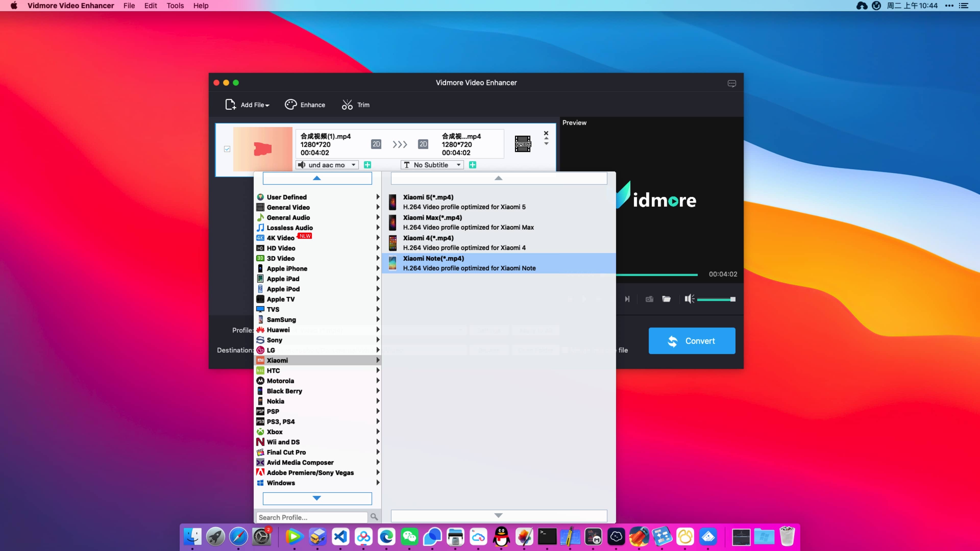Image resolution: width=980 pixels, height=551 pixels.
Task: Open the Trash in the Dock
Action: pos(787,536)
